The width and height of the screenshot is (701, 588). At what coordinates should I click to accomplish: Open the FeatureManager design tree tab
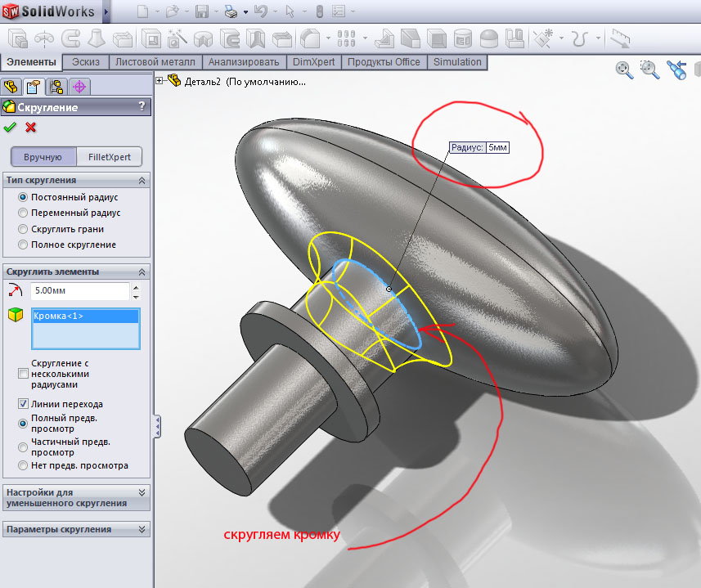pyautogui.click(x=11, y=87)
